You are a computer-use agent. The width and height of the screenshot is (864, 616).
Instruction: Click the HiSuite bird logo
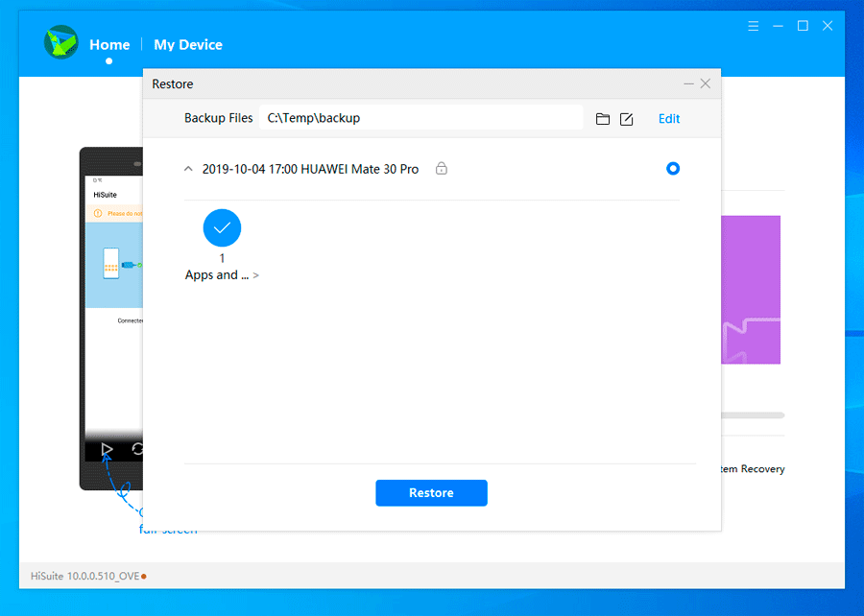[60, 42]
